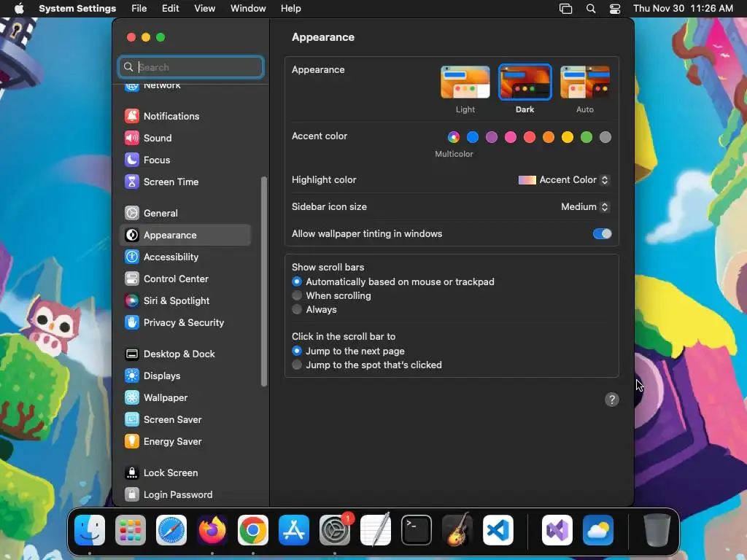Select graphite accent color swatch

pyautogui.click(x=605, y=137)
